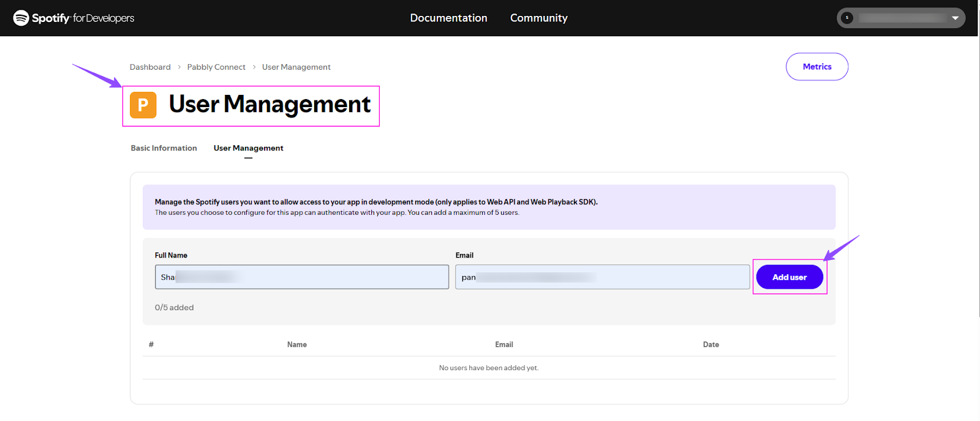Select the User Management tab
Screen dimensions: 980x421
(248, 148)
